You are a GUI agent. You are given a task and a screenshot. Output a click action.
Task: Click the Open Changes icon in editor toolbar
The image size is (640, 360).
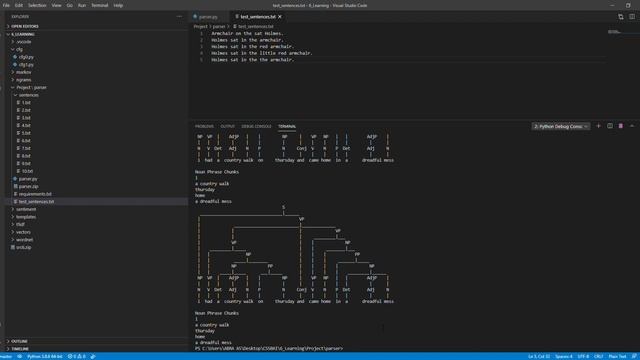click(620, 17)
